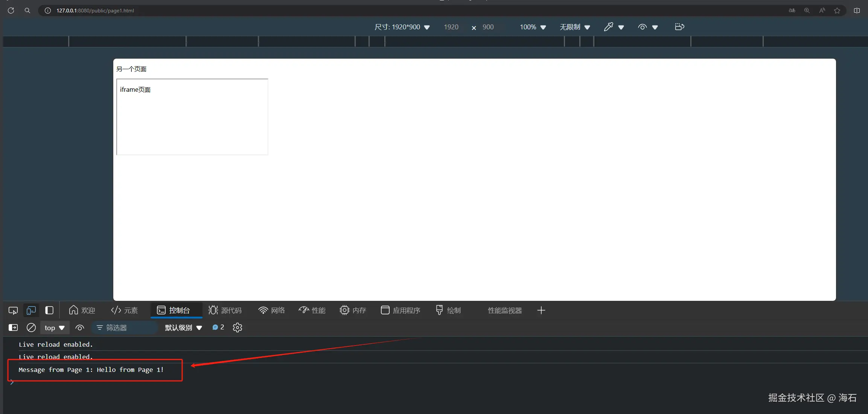Toggle device vision deficiency emulation eye icon
The image size is (868, 414).
click(x=642, y=27)
